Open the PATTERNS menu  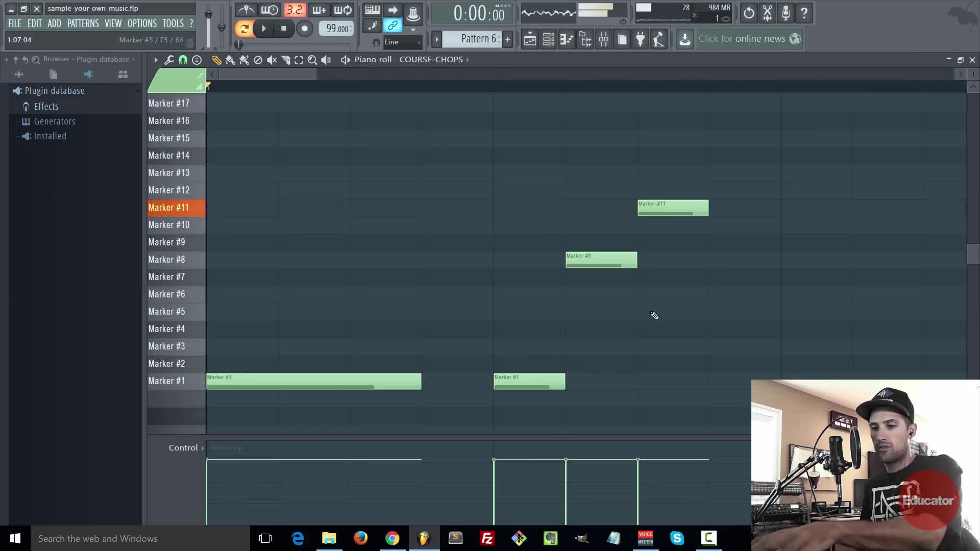[83, 23]
